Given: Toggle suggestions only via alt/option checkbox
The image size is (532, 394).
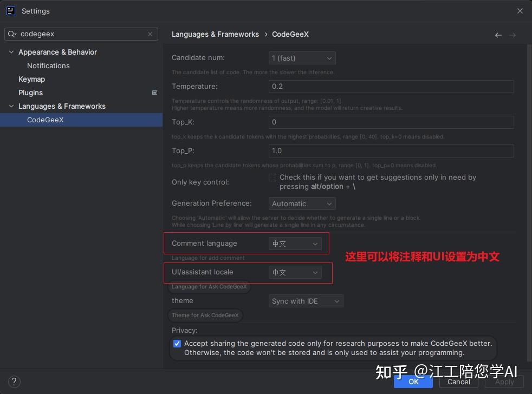Looking at the screenshot, I should pyautogui.click(x=273, y=178).
